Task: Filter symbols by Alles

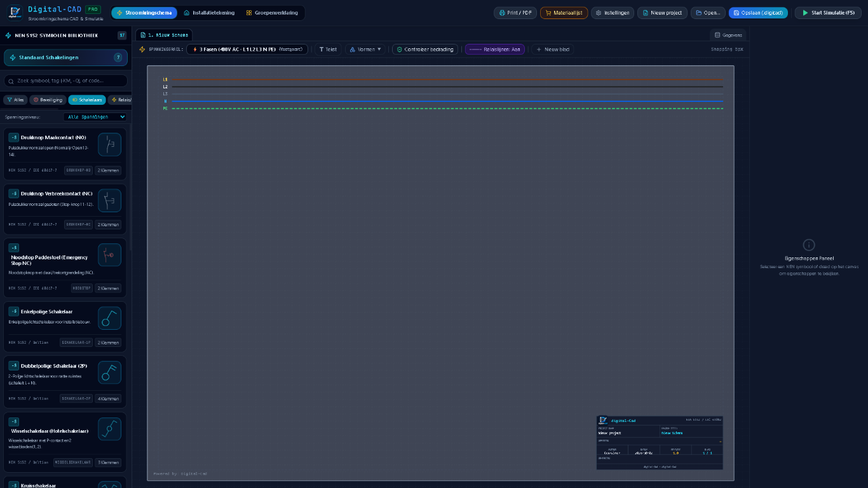Action: (x=15, y=100)
